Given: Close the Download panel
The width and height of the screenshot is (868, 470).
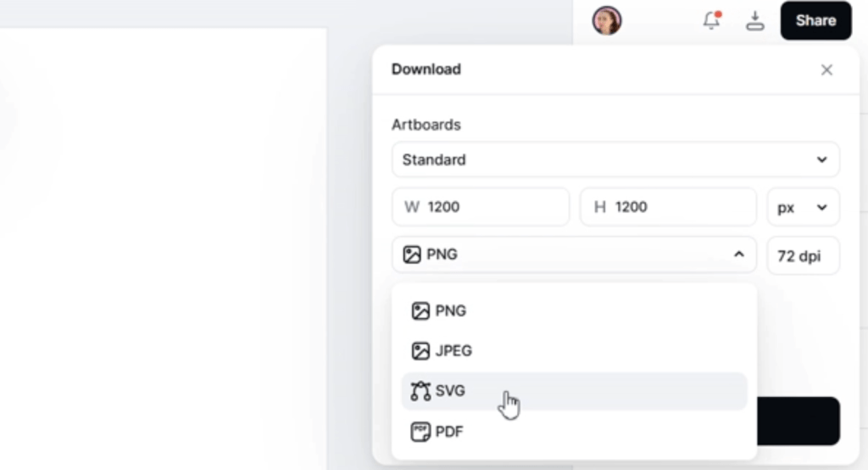Looking at the screenshot, I should [x=826, y=70].
